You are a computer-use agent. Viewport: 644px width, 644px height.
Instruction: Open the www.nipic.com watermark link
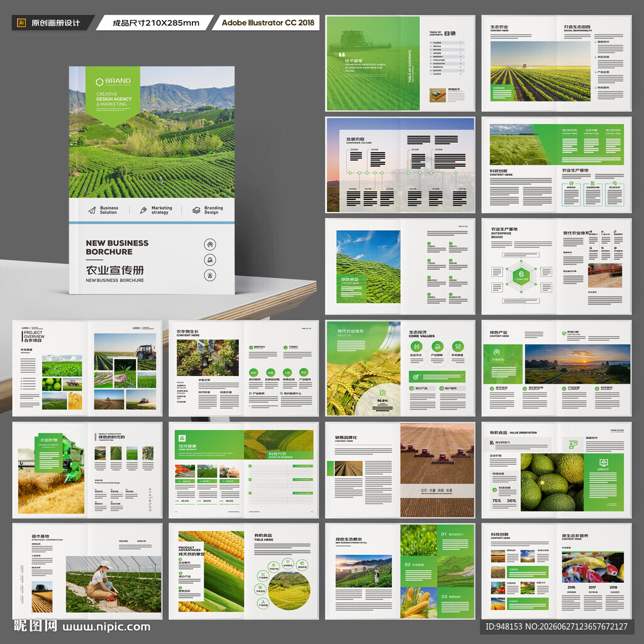(106, 627)
